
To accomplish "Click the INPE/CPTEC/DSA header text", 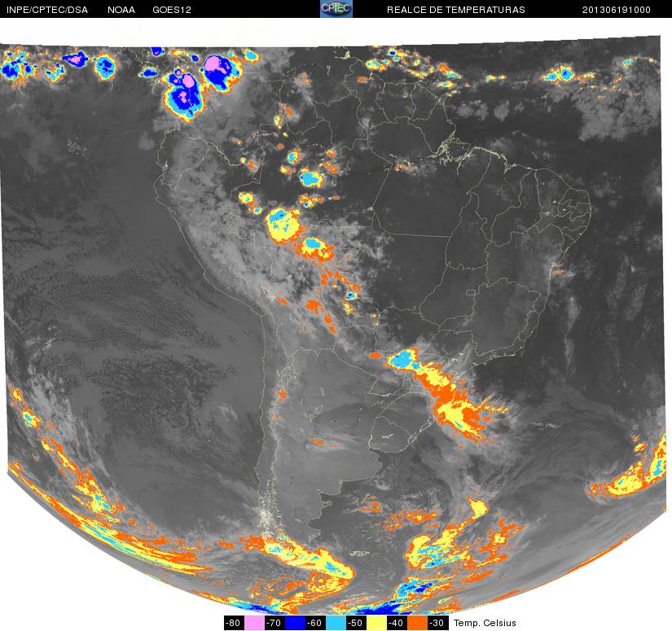I will (x=47, y=10).
